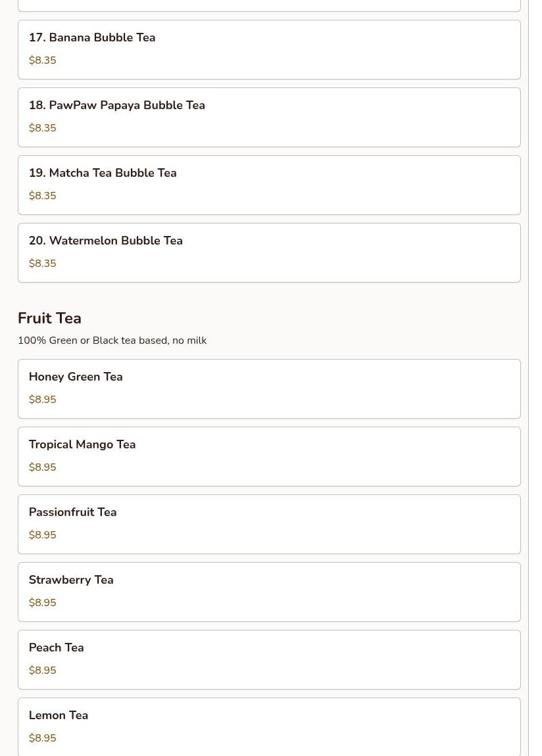Open the Strawberry Tea card
This screenshot has height=756, width=542.
269,592
